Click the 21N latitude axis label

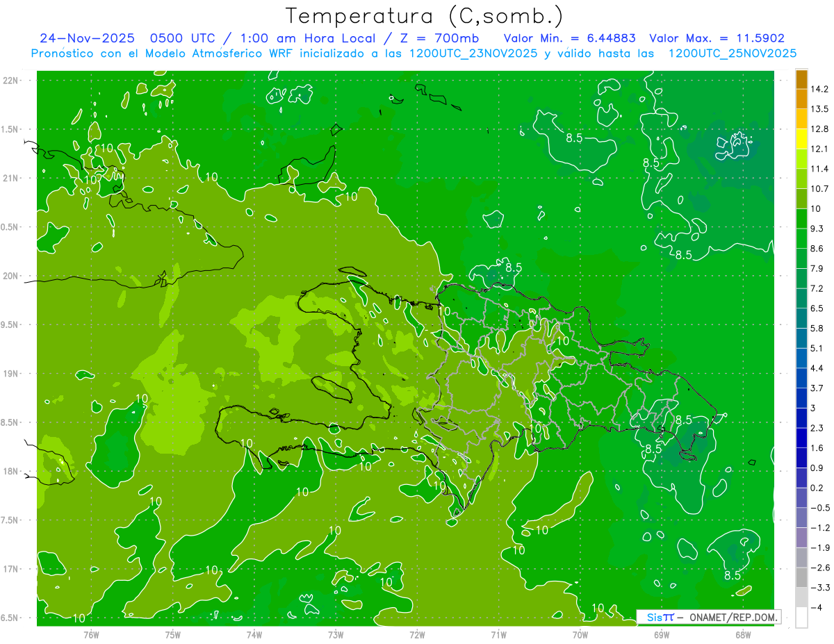click(10, 178)
